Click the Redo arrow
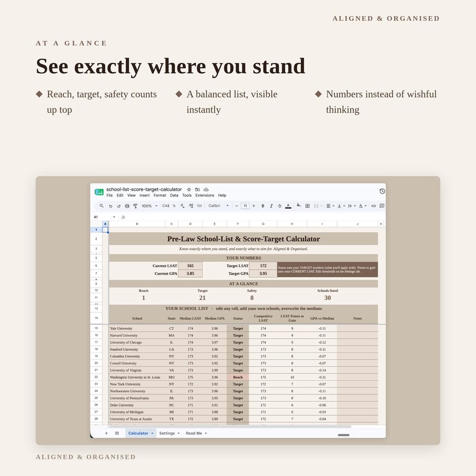 click(119, 206)
